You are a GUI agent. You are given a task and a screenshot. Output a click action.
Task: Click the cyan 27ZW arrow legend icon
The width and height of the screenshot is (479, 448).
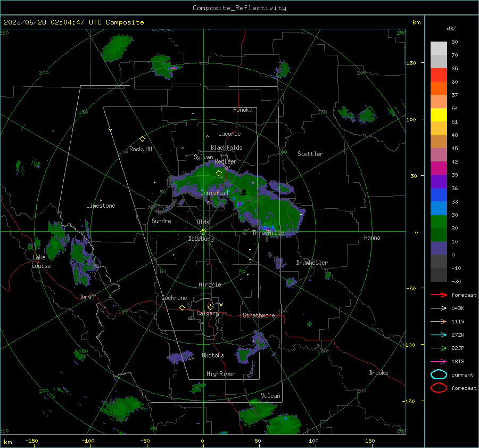coord(439,335)
